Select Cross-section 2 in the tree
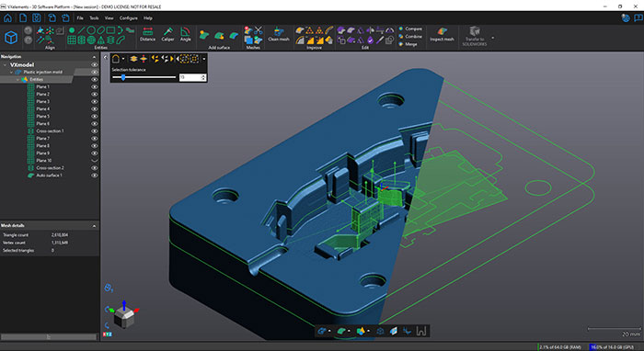Image resolution: width=644 pixels, height=351 pixels. [50, 168]
